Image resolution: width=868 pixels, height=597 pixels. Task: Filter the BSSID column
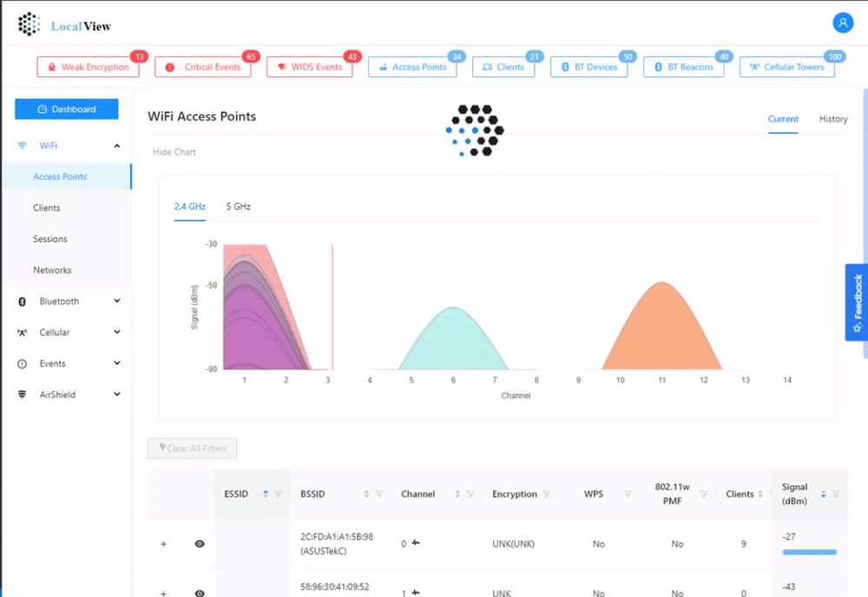tap(379, 494)
